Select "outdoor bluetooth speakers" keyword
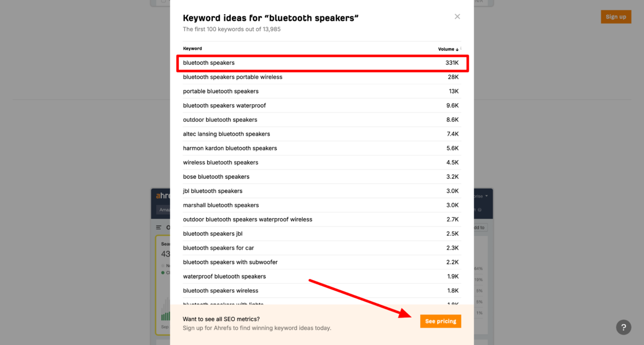644x345 pixels. click(x=220, y=120)
